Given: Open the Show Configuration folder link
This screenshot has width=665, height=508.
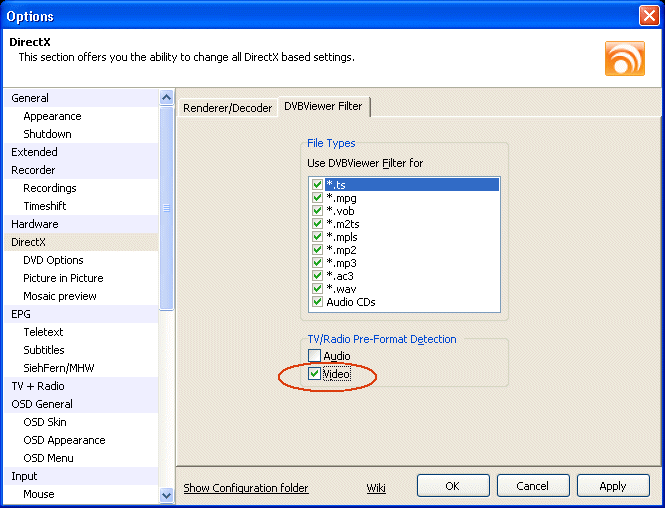Looking at the screenshot, I should click(x=246, y=488).
